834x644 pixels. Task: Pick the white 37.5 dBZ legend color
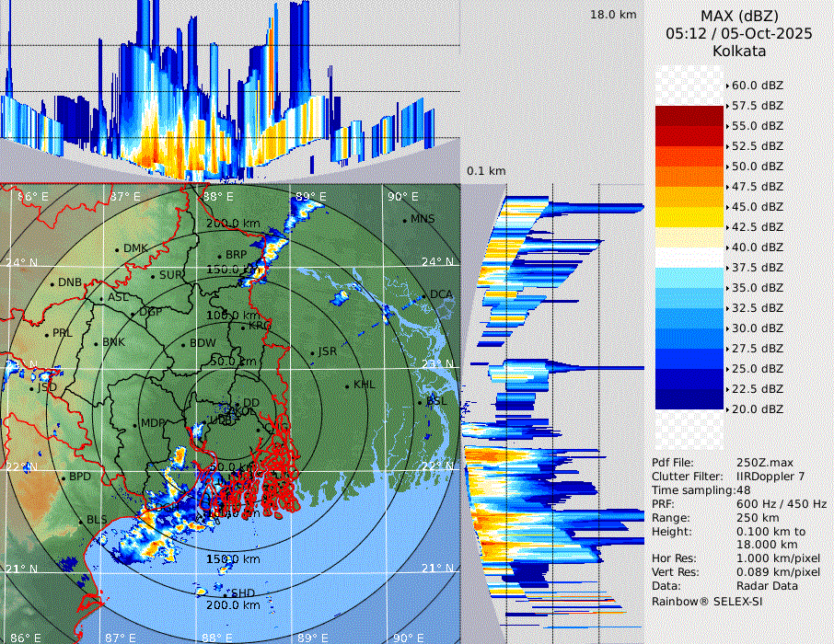pyautogui.click(x=689, y=258)
